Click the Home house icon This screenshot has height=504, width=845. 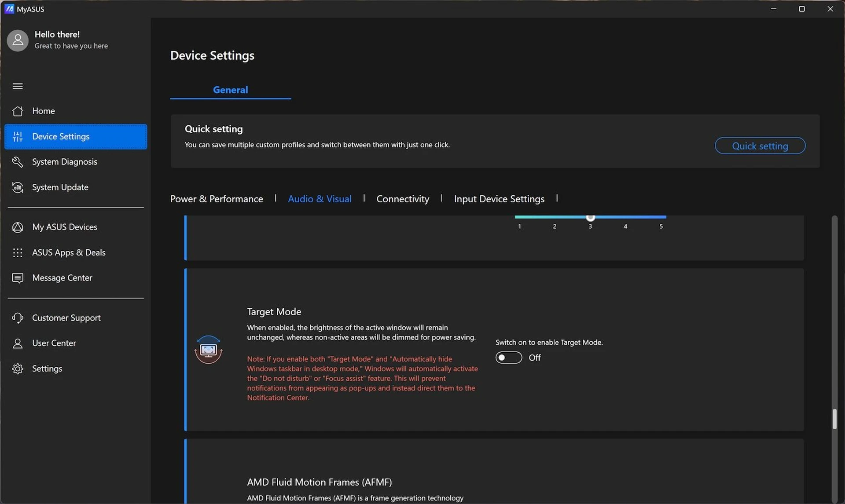click(x=18, y=111)
